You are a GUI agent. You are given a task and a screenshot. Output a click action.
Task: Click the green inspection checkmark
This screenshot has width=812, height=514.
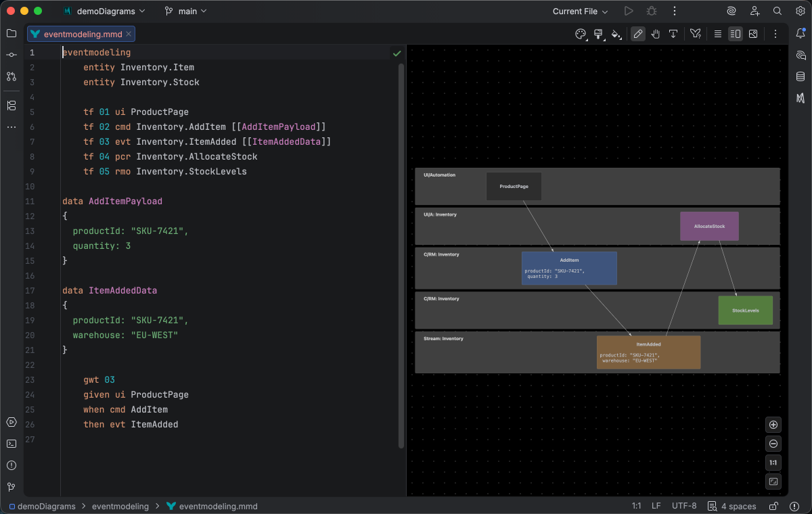click(397, 53)
